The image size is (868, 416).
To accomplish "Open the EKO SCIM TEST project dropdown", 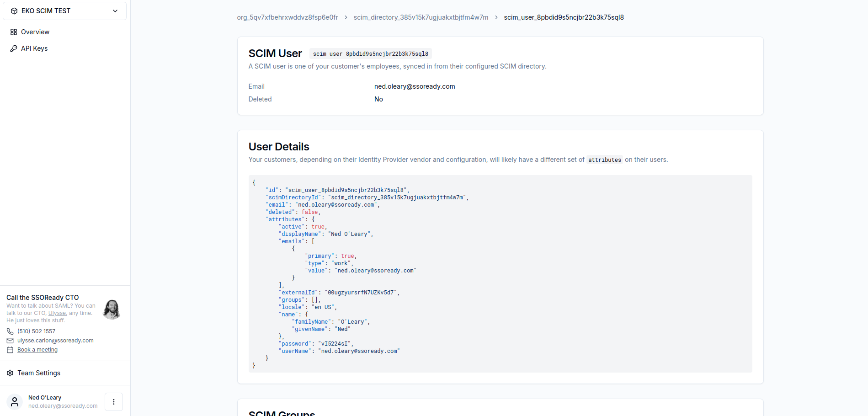I will (64, 11).
